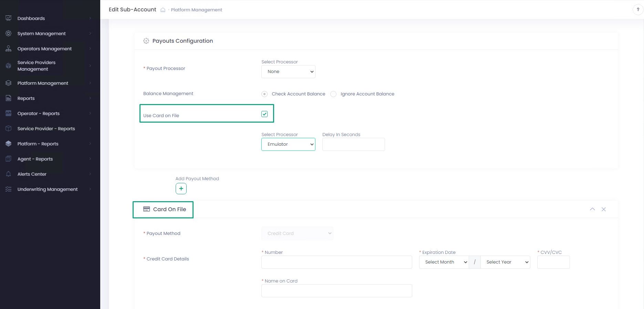Click the Underwriting Management list icon
This screenshot has width=644, height=309.
(9, 189)
